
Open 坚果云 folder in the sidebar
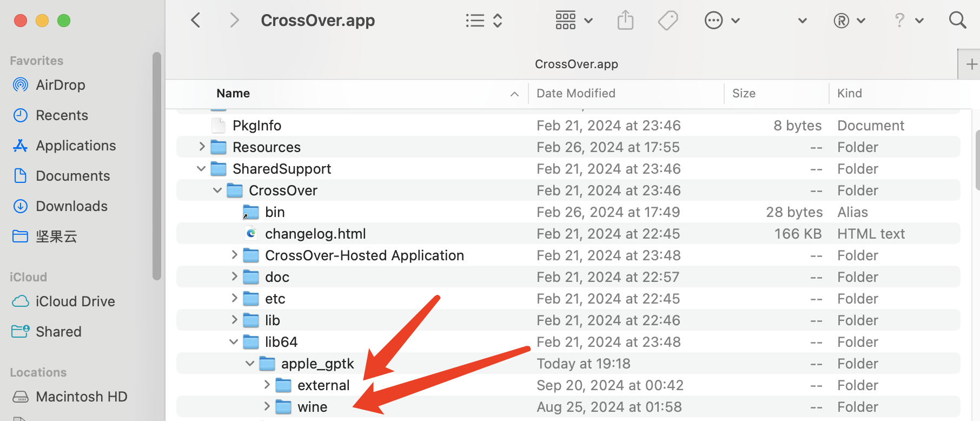click(56, 236)
